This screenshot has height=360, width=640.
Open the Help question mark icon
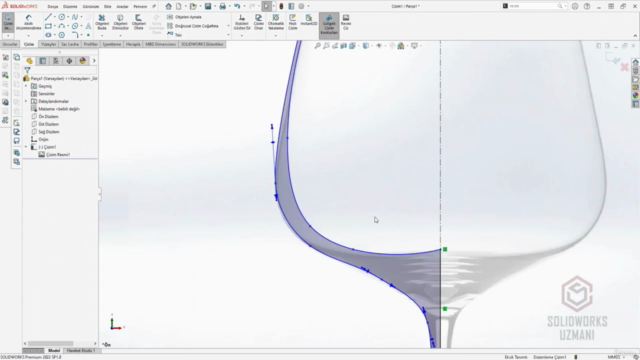(587, 6)
